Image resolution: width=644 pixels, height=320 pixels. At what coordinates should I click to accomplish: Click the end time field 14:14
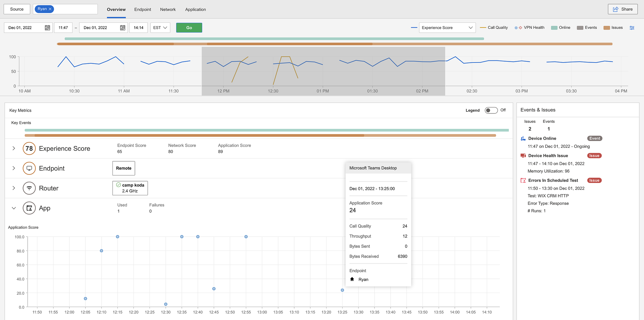(x=138, y=28)
